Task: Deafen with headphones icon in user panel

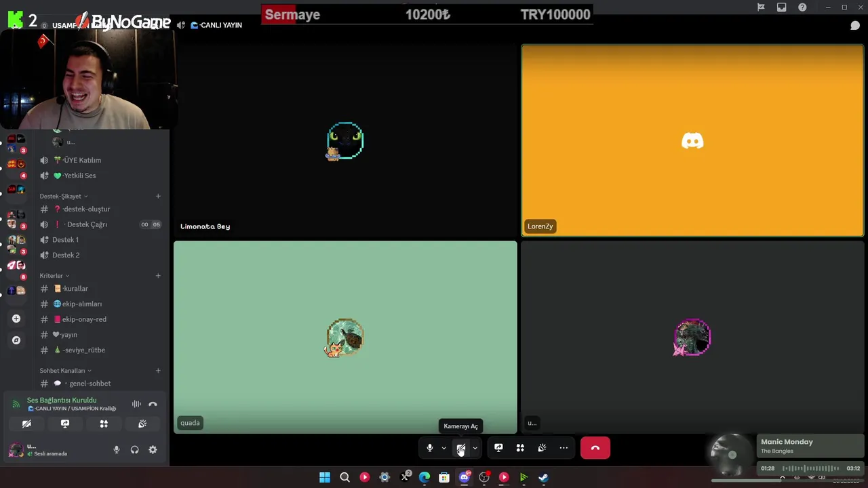Action: 134,449
